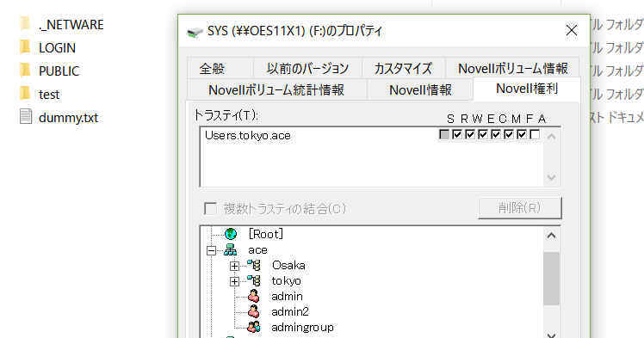Select the dummy.txt file name
The image size is (644, 338).
tap(68, 118)
